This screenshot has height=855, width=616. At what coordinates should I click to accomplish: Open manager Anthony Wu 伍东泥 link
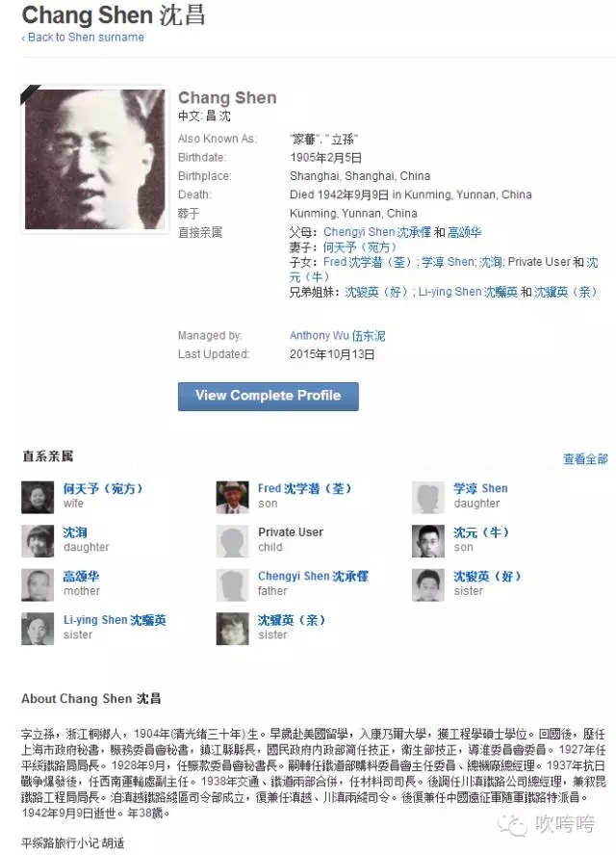(x=338, y=335)
